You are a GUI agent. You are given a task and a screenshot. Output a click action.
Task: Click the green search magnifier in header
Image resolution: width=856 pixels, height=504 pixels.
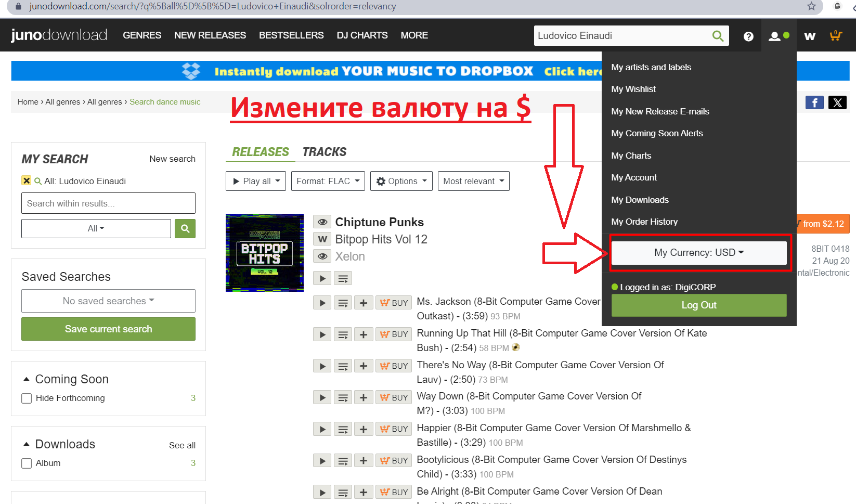click(x=718, y=36)
